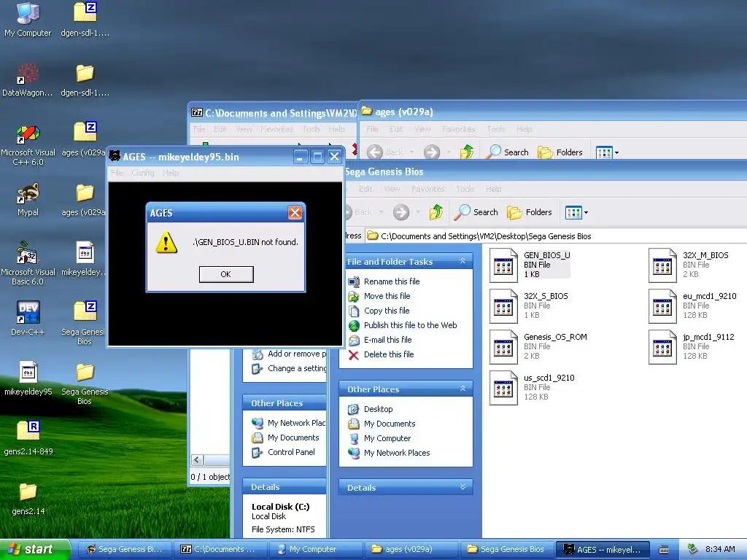Image resolution: width=747 pixels, height=560 pixels.
Task: Click Publish this file to the Web
Action: (410, 325)
